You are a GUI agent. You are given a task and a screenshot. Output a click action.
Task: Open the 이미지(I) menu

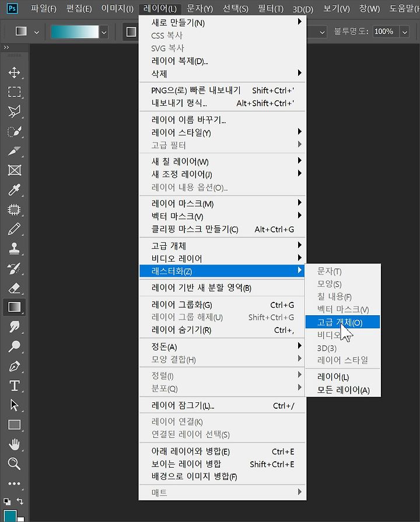[117, 8]
